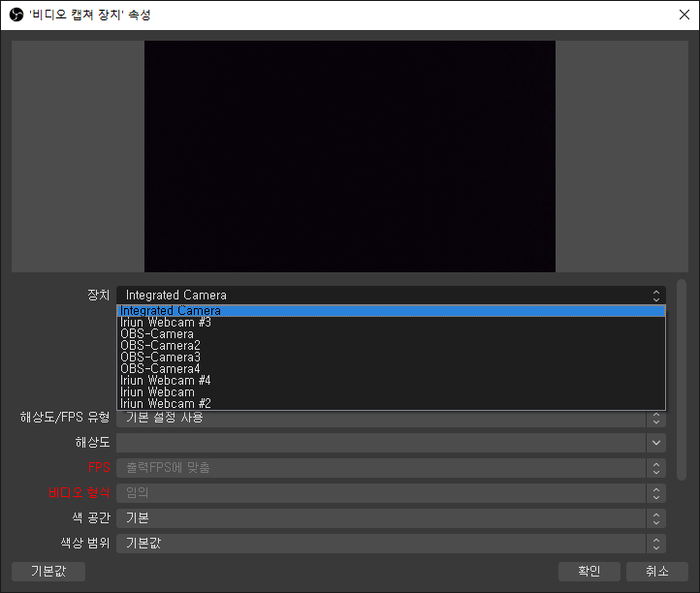
Task: Click the 기본값 defaults button
Action: [x=48, y=572]
